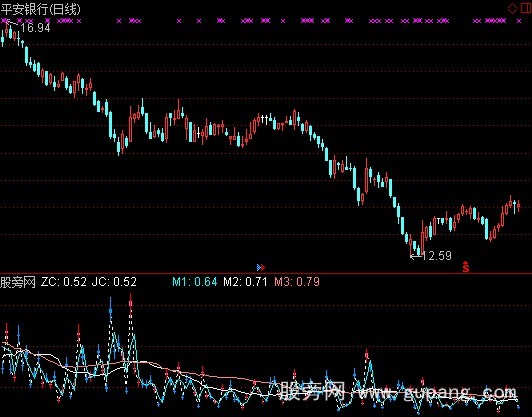Image resolution: width=532 pixels, height=417 pixels.
Task: Click the M3: 0.79 value
Action: coord(297,282)
